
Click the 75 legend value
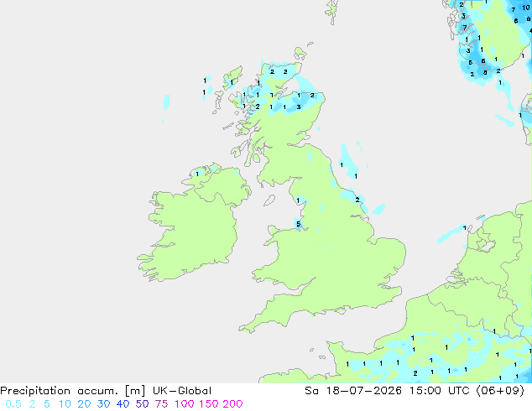161,404
